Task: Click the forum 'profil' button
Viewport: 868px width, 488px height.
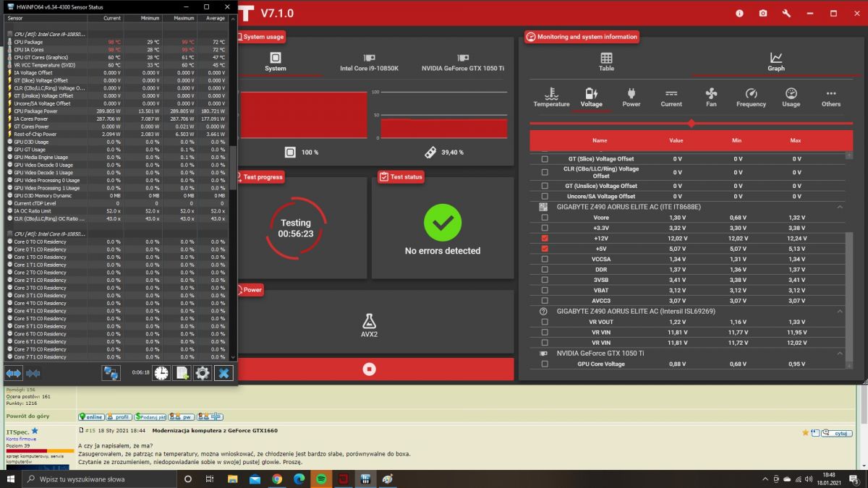Action: [119, 417]
